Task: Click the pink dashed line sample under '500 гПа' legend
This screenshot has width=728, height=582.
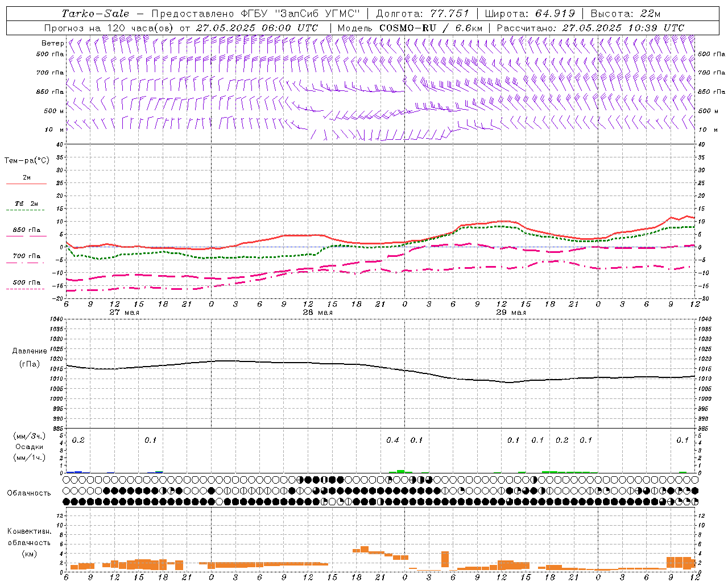Action: (x=26, y=289)
